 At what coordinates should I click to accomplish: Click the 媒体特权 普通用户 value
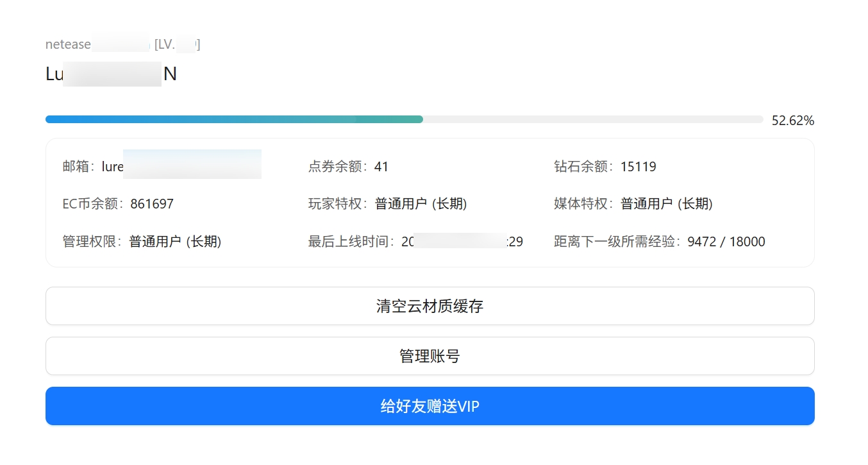[667, 204]
